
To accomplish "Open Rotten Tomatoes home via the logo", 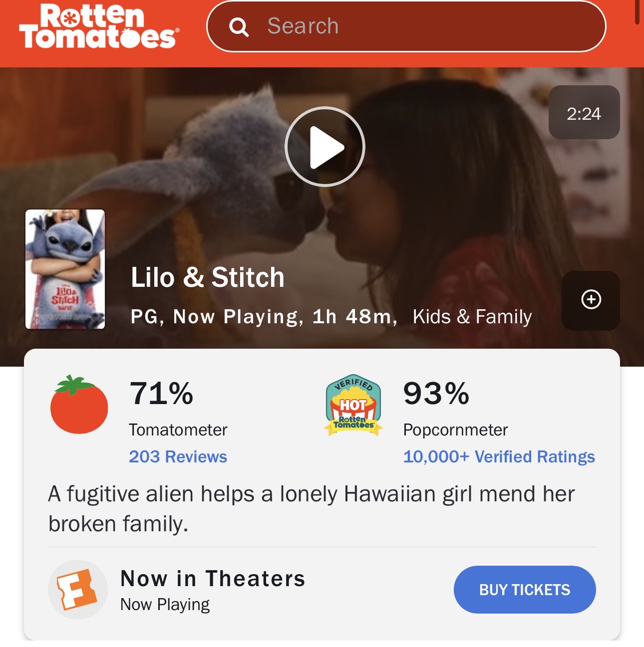I will pos(99,26).
